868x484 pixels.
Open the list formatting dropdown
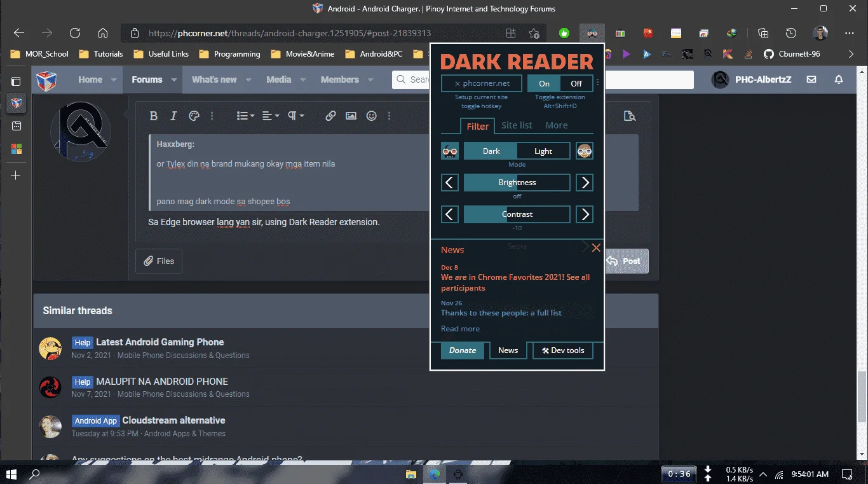tap(245, 116)
